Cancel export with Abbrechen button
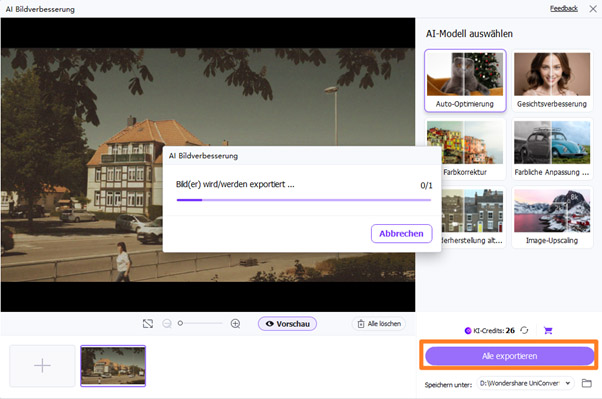The image size is (602, 399). tap(402, 233)
